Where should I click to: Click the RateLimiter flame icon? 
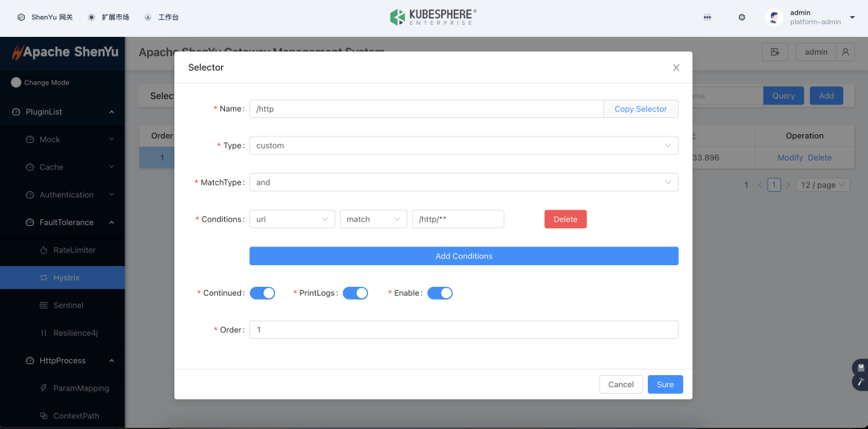[x=43, y=250]
